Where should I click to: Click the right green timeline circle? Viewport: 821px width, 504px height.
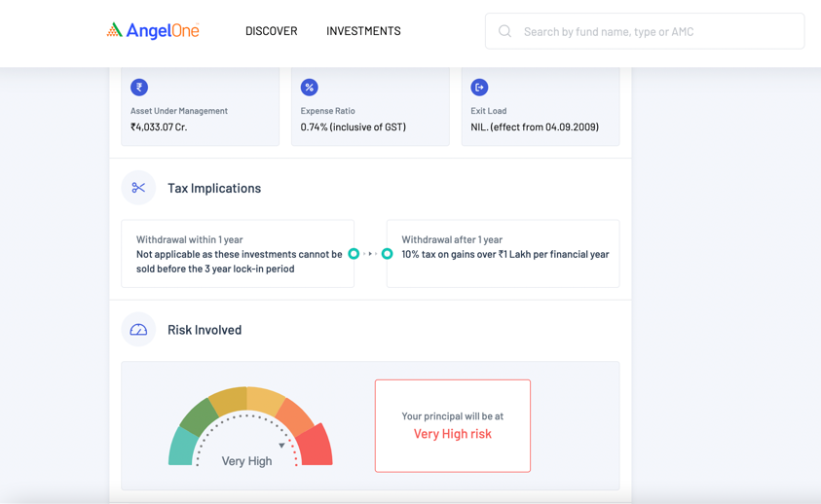(387, 254)
